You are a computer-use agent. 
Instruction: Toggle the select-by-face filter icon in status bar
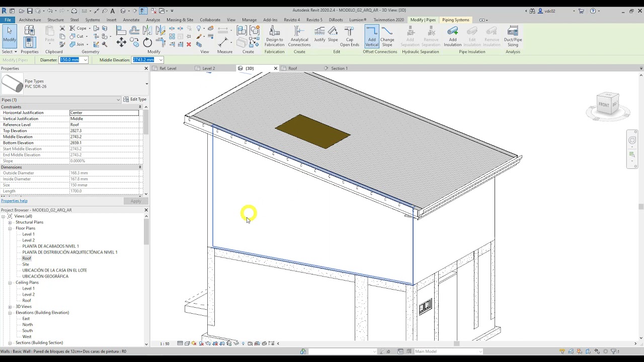(x=587, y=351)
